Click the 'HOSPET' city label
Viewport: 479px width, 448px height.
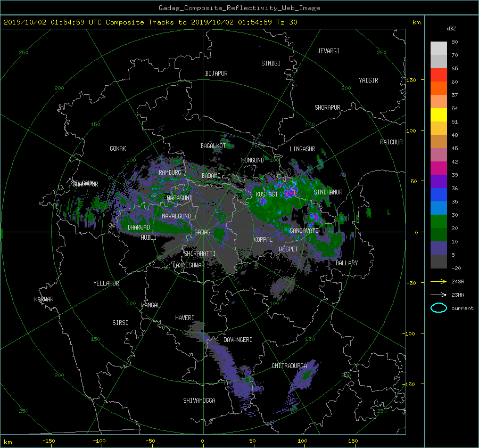tap(288, 249)
